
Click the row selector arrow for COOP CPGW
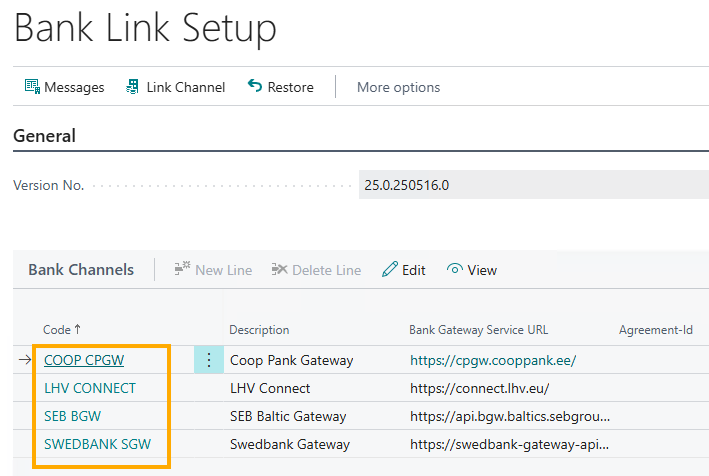pyautogui.click(x=25, y=360)
